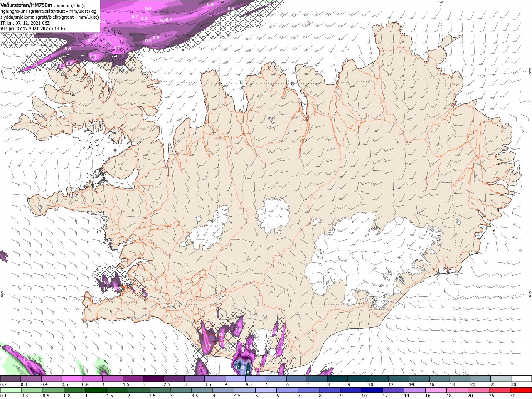The image size is (532, 399).
Task: Select the darkest green rain swatch between 1 and 1.5
Action: tap(96, 390)
